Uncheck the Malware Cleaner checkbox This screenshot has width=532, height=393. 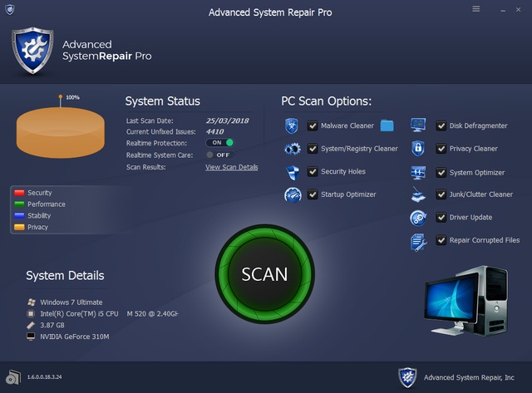tap(313, 126)
